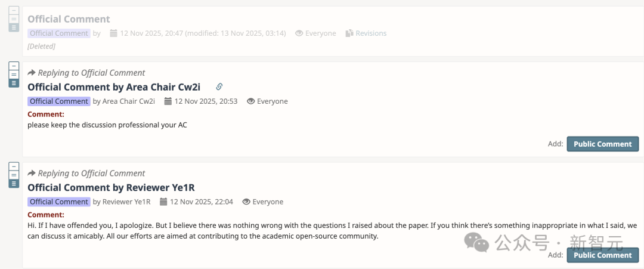The image size is (644, 269).
Task: Click calendar icon beside 12 Nov 2025, 20:53
Action: [x=168, y=101]
